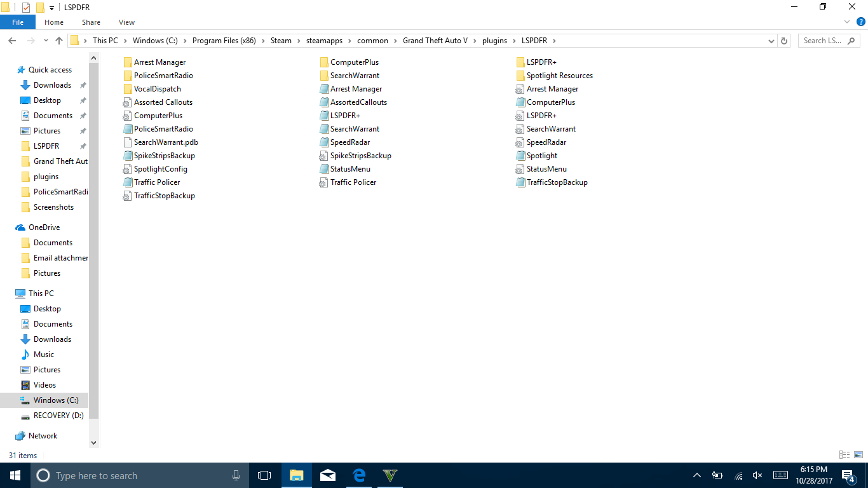Image resolution: width=868 pixels, height=488 pixels.
Task: Navigate to This PC in the address bar
Action: pos(105,41)
